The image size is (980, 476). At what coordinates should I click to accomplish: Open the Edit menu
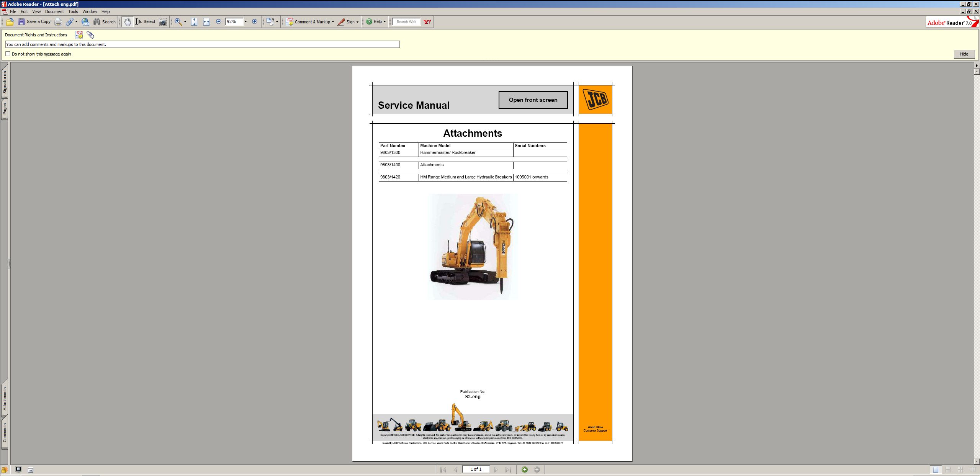click(x=24, y=11)
